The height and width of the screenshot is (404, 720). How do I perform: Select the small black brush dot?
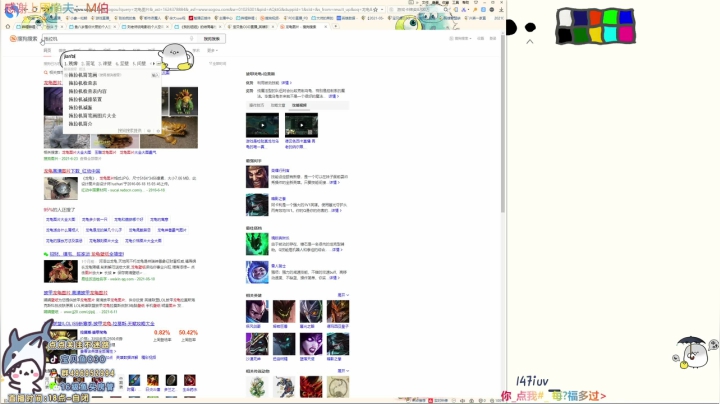pyautogui.click(x=530, y=28)
